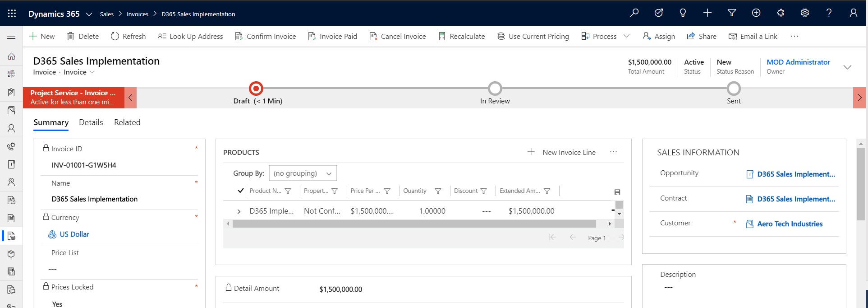Click Delete in the command bar

click(x=83, y=36)
